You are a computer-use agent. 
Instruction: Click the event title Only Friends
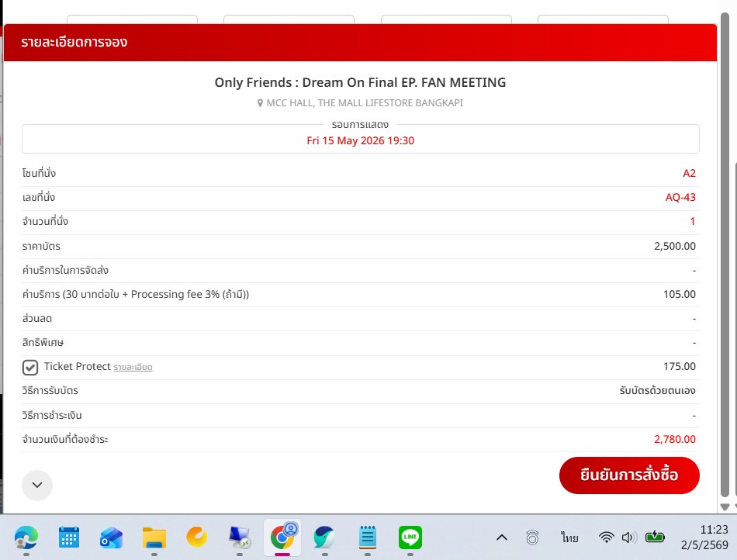[360, 82]
